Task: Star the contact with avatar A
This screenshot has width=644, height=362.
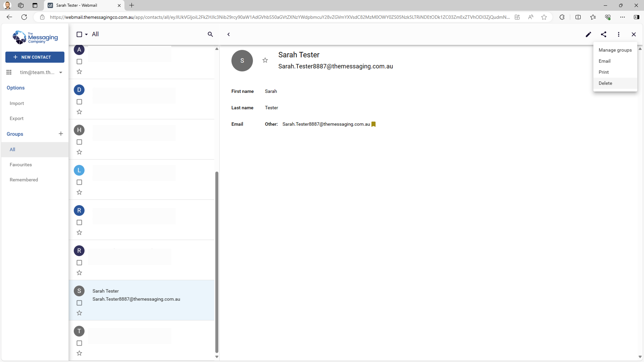Action: (x=79, y=72)
